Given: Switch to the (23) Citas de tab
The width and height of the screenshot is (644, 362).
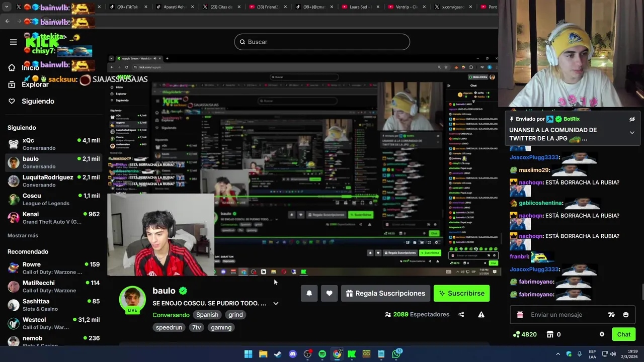Looking at the screenshot, I should 221,7.
